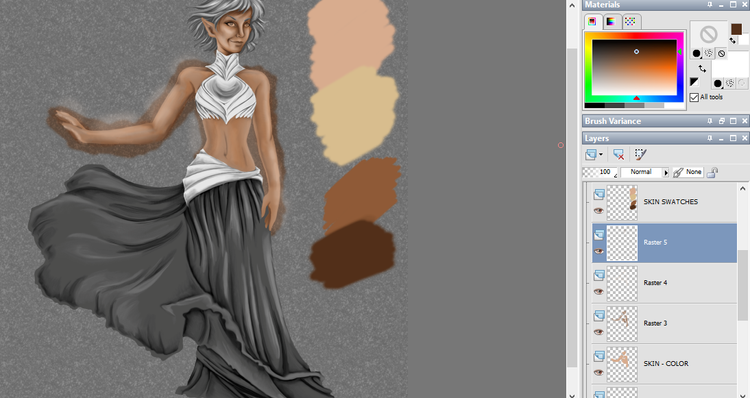This screenshot has height=398, width=750.
Task: Open the New Layer dropdown arrow
Action: click(x=601, y=154)
